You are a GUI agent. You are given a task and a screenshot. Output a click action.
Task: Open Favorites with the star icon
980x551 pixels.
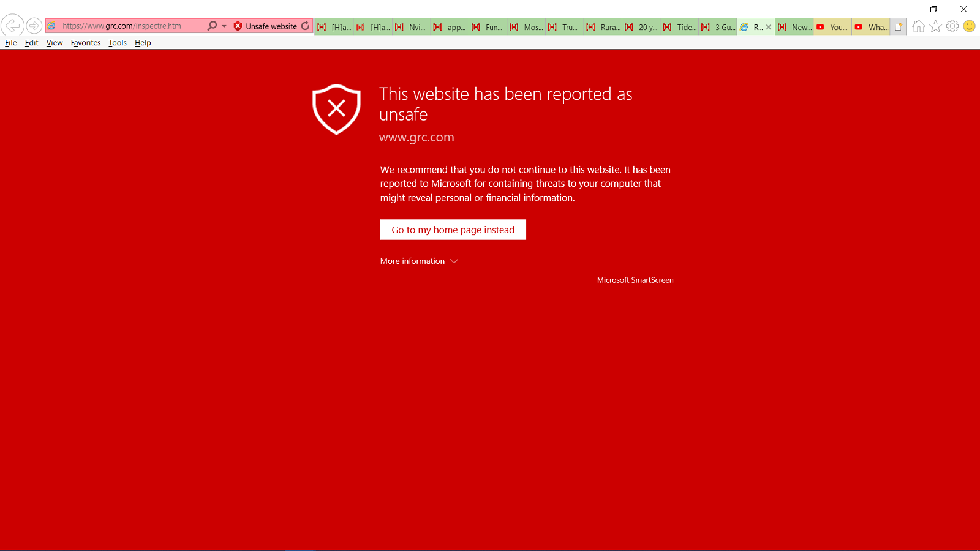tap(935, 26)
